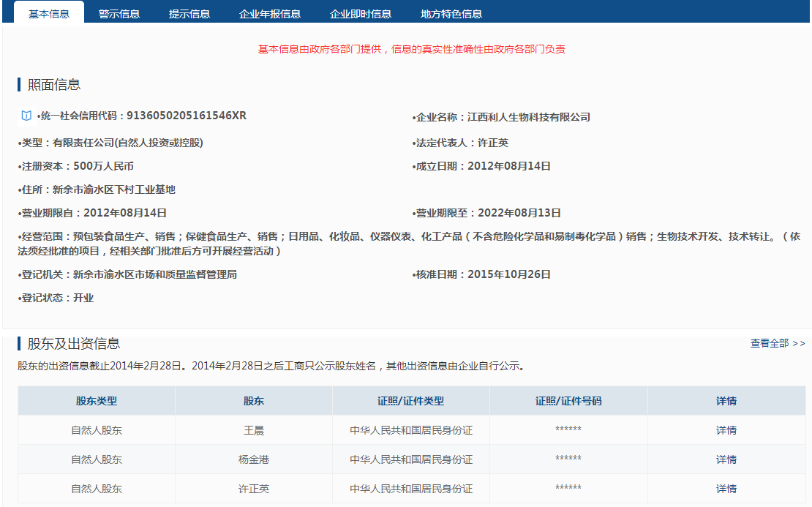The image size is (812, 507).
Task: Open 详情 for shareholder 杨金港
Action: point(726,459)
